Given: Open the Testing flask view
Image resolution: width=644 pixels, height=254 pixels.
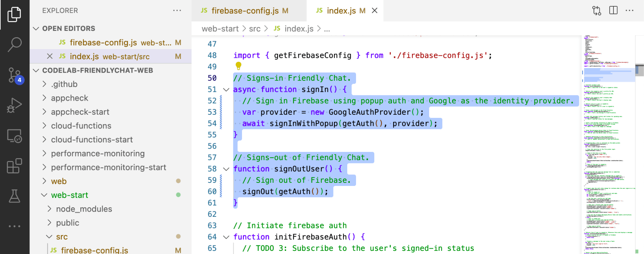Looking at the screenshot, I should (14, 196).
